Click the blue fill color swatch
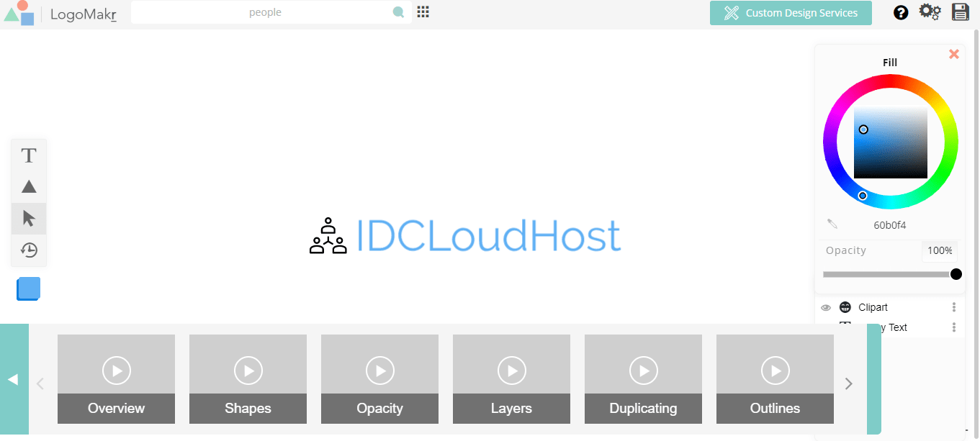The height and width of the screenshot is (441, 980). [29, 288]
